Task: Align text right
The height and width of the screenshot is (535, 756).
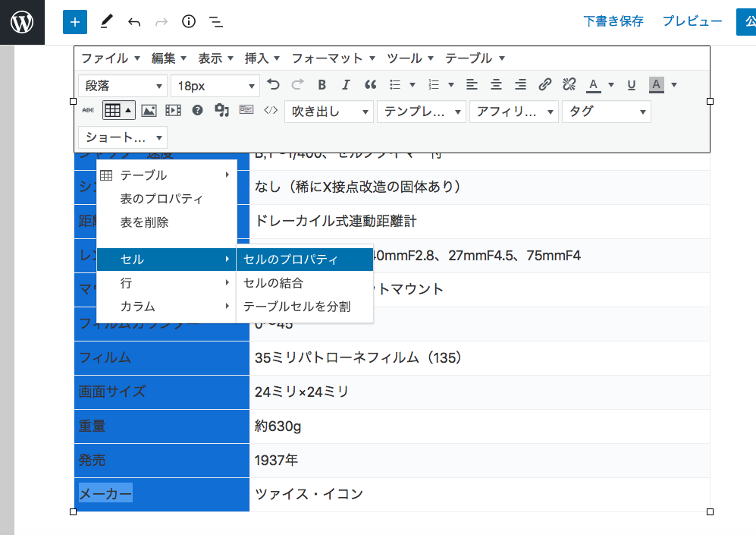Action: [521, 85]
